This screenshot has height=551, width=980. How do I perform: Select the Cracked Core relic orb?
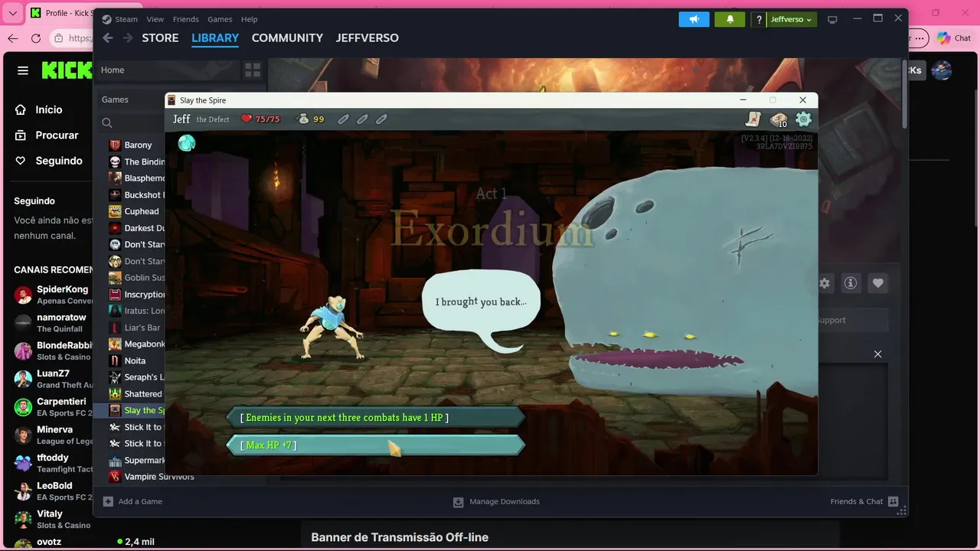click(x=187, y=143)
